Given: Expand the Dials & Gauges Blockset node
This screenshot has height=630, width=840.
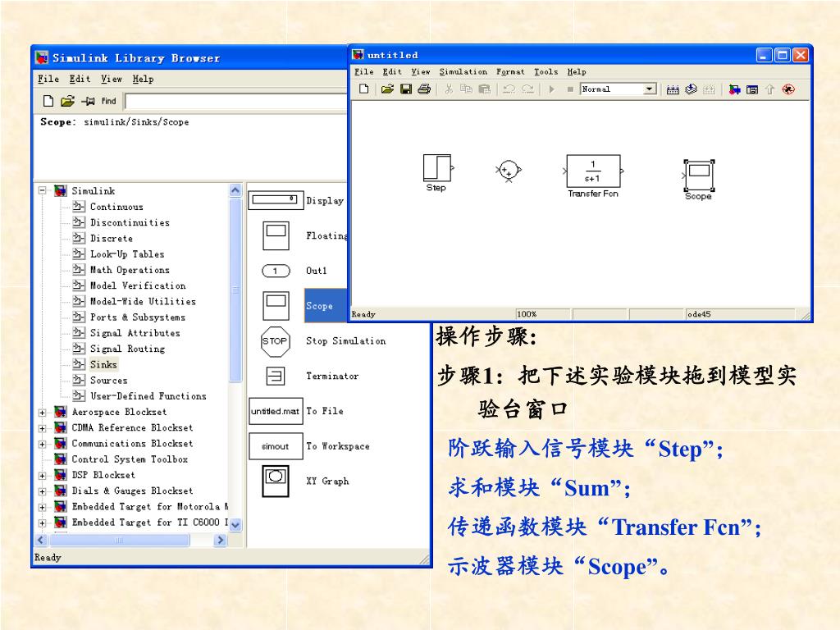Looking at the screenshot, I should [x=43, y=491].
